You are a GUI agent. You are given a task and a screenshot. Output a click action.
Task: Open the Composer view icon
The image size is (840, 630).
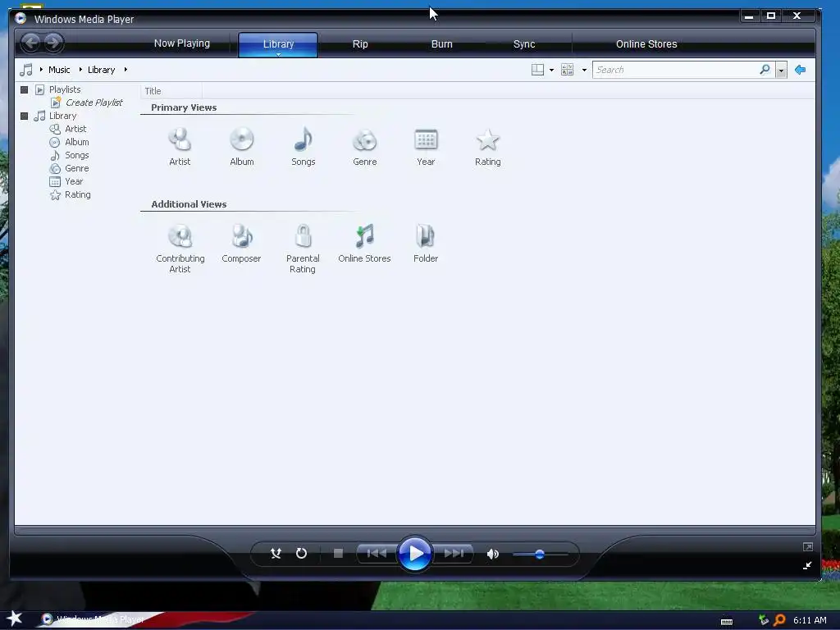click(242, 237)
